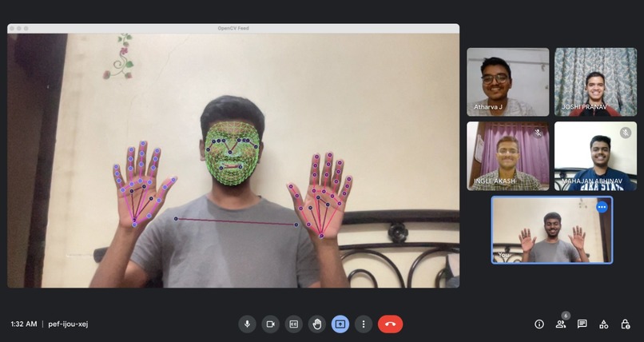
Task: Select MAHAJAN ABHINAV video tile
Action: [x=595, y=156]
